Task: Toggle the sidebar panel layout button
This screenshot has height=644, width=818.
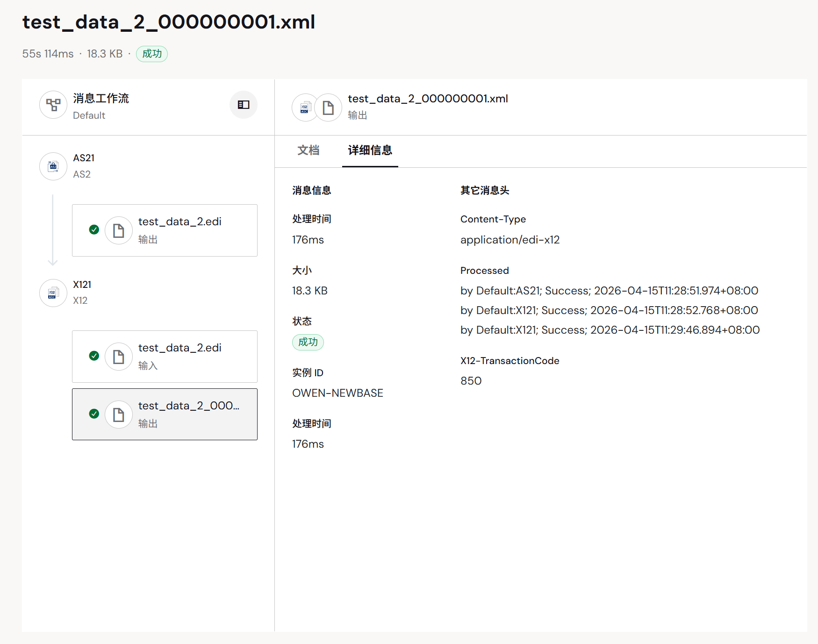Action: [244, 105]
